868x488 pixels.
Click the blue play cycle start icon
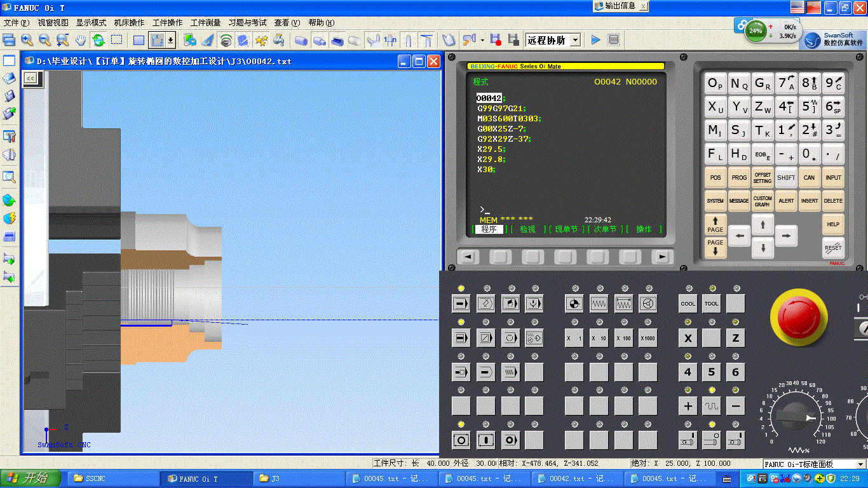595,40
